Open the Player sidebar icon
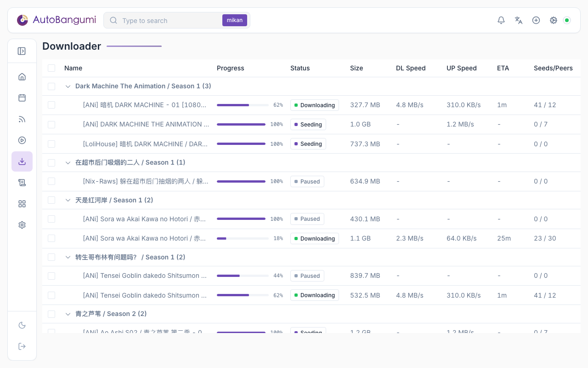This screenshot has height=368, width=588. (22, 140)
